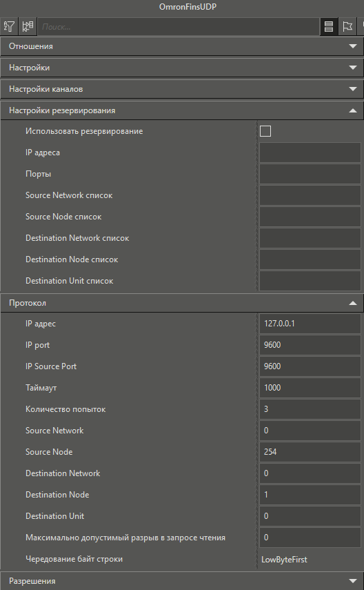The width and height of the screenshot is (364, 590).
Task: Enable the Использовать резервирование checkbox
Action: tap(265, 131)
